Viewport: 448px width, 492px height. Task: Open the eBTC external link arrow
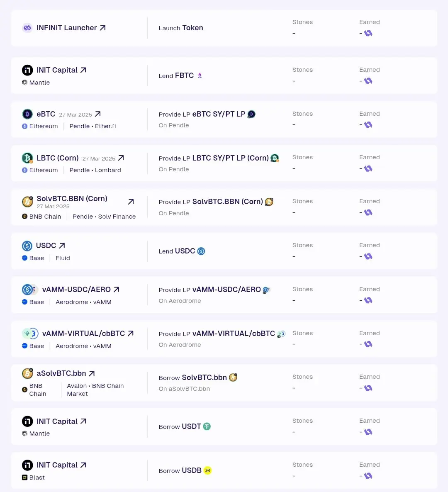click(97, 114)
